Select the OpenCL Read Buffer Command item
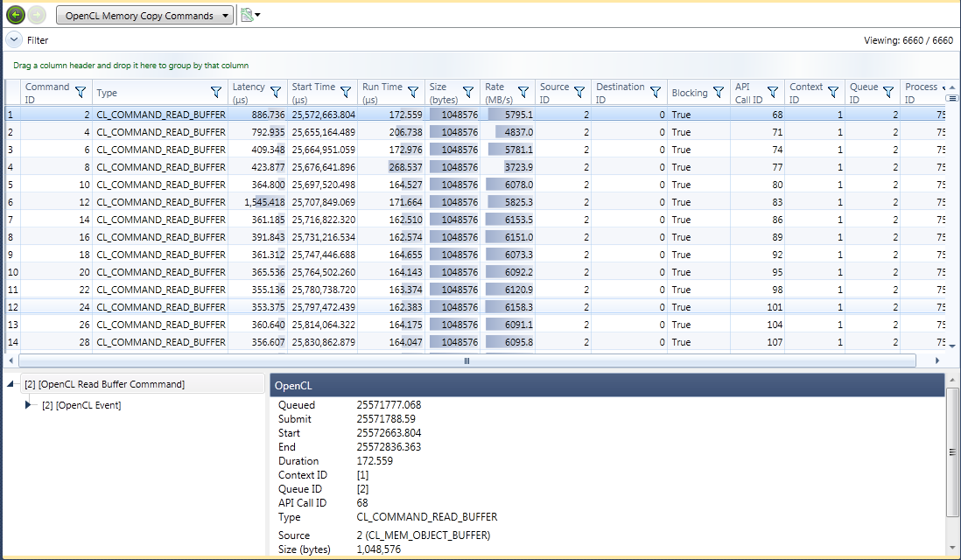This screenshot has width=961, height=560. [104, 384]
